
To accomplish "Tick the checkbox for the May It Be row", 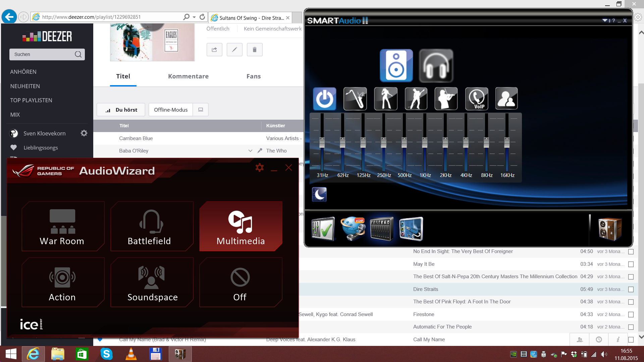I will click(631, 264).
